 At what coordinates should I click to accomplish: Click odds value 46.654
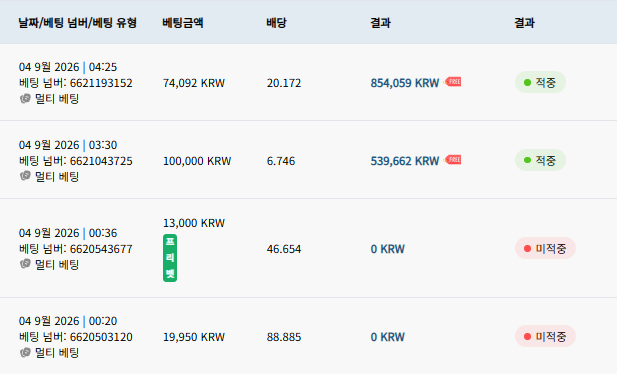click(284, 249)
